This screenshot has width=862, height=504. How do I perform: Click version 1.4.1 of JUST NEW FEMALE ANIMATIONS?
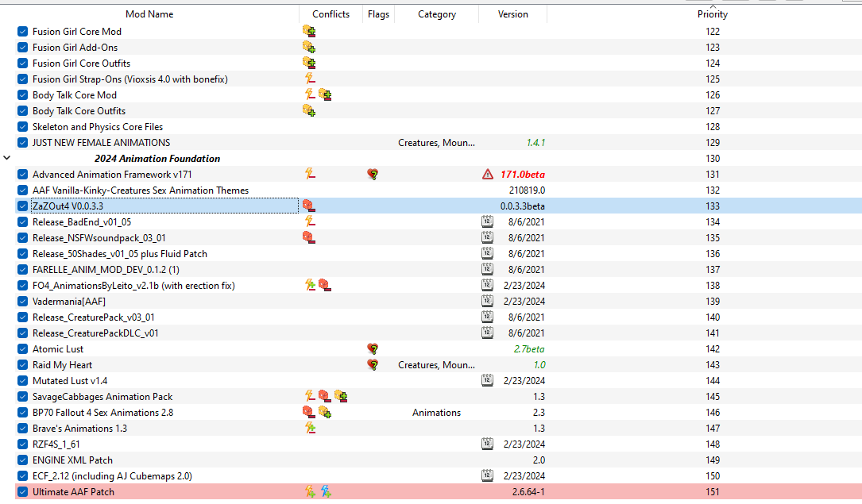tap(535, 143)
